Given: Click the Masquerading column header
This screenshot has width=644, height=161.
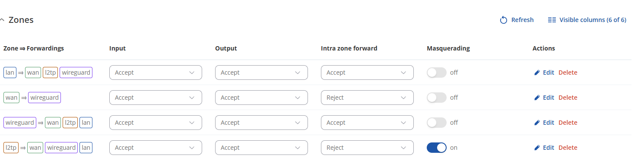Looking at the screenshot, I should (448, 48).
